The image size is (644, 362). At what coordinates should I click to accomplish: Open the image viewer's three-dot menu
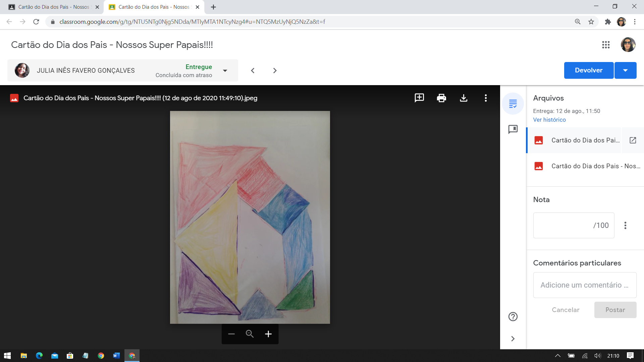(x=486, y=98)
